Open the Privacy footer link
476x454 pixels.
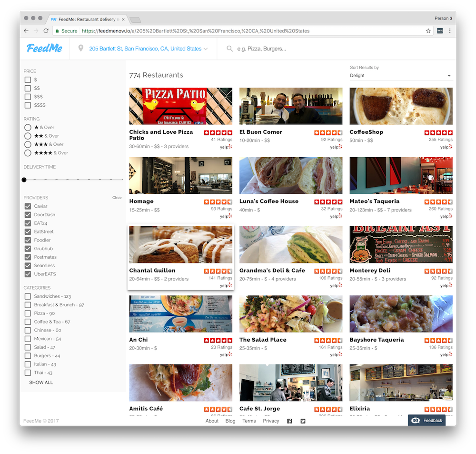[271, 421]
